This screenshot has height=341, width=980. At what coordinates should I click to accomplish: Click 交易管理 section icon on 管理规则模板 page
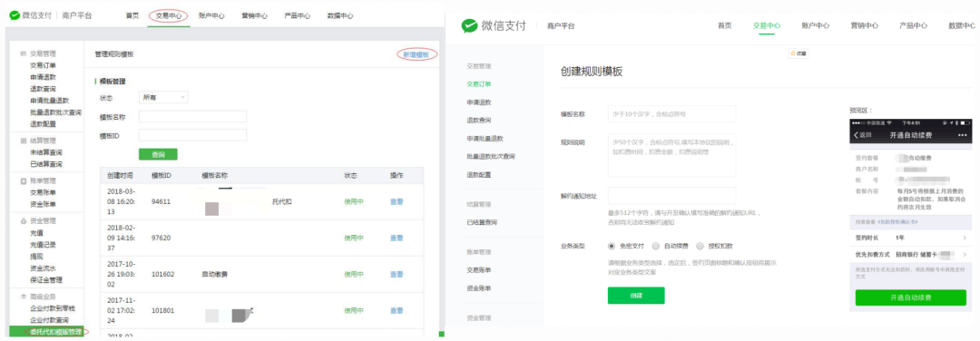[x=24, y=54]
